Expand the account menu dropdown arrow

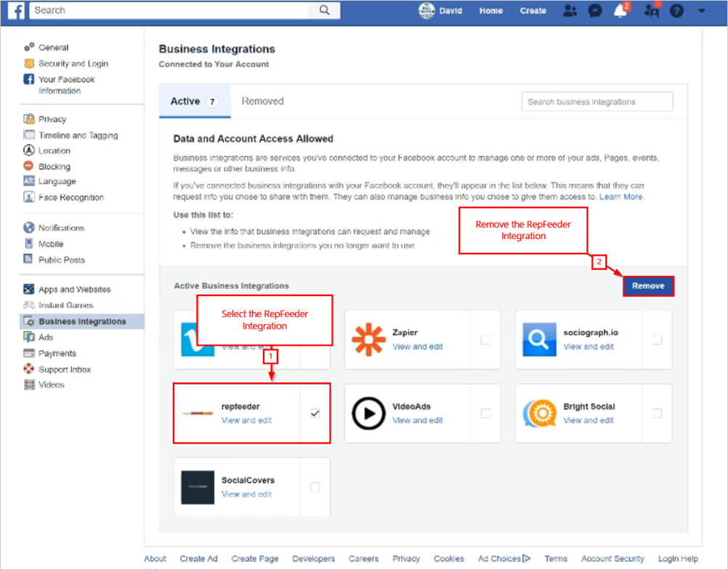tap(701, 11)
